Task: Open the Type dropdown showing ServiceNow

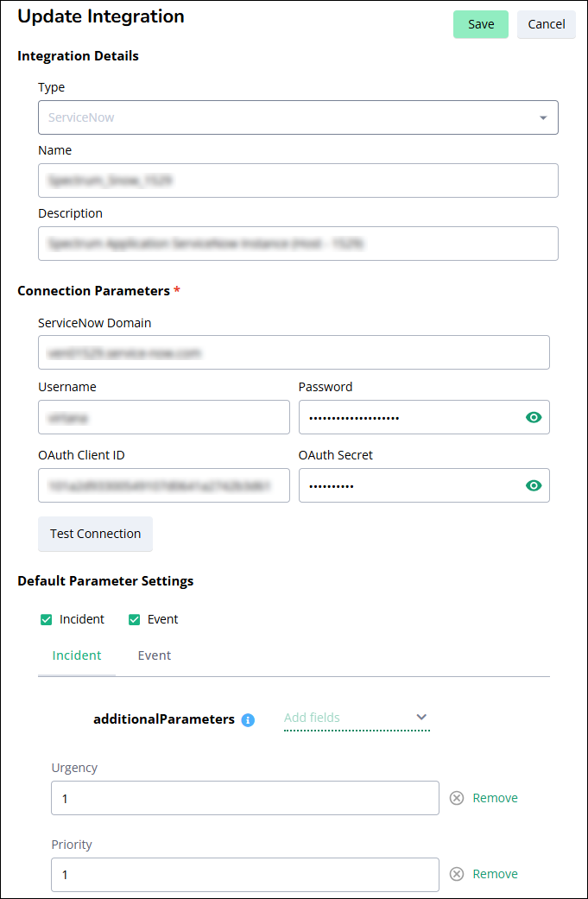Action: tap(298, 117)
